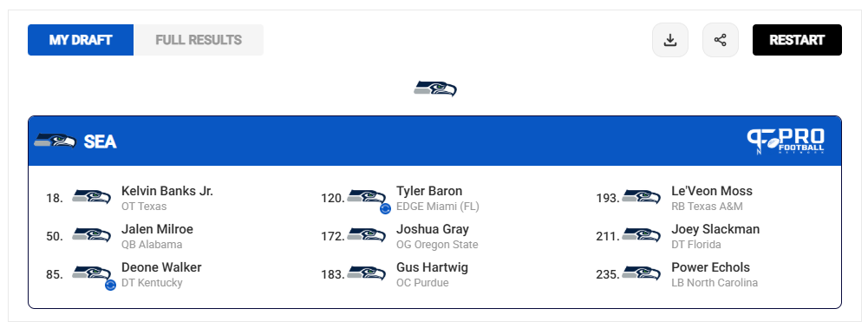
Task: Click the team logo beside Power Echols
Action: point(641,273)
